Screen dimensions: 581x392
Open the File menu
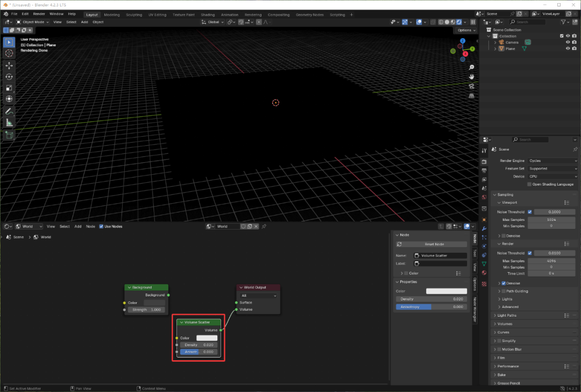pos(14,14)
